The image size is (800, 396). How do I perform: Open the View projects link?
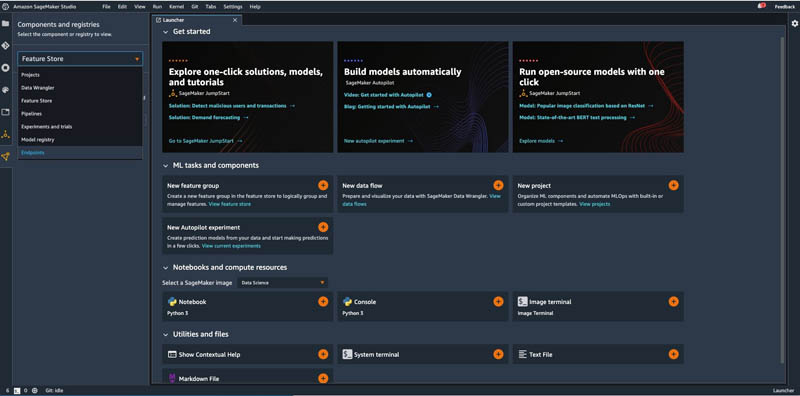[594, 204]
